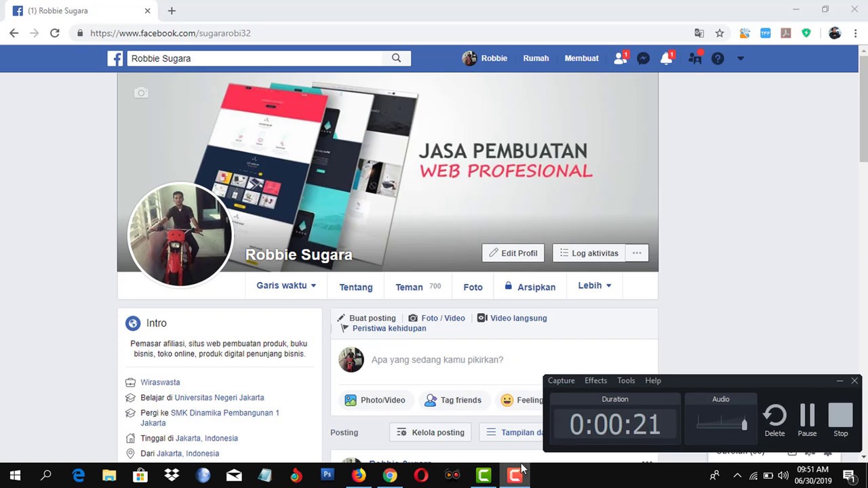Open more options next to Log aktivitas
This screenshot has height=488, width=868.
point(637,253)
